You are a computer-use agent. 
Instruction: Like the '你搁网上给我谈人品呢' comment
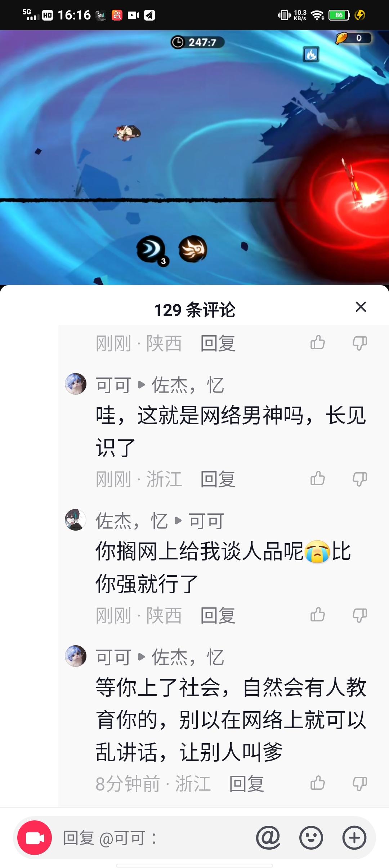pyautogui.click(x=318, y=615)
